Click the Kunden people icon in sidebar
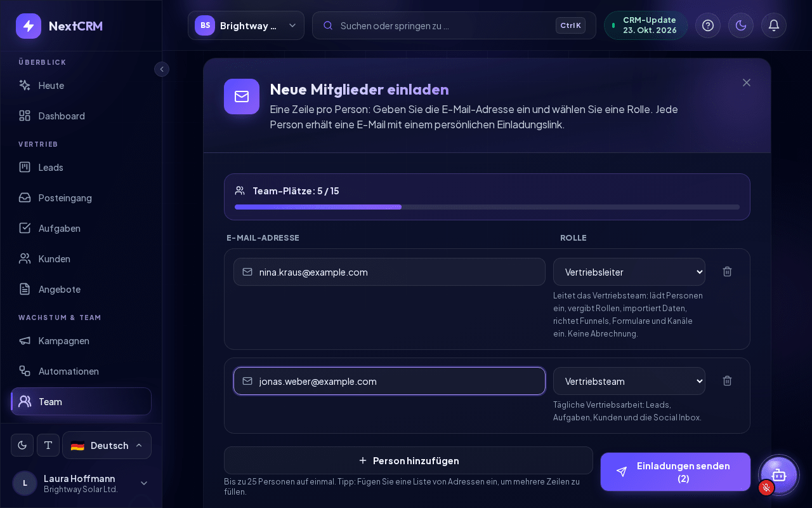Image resolution: width=812 pixels, height=508 pixels. pos(25,258)
